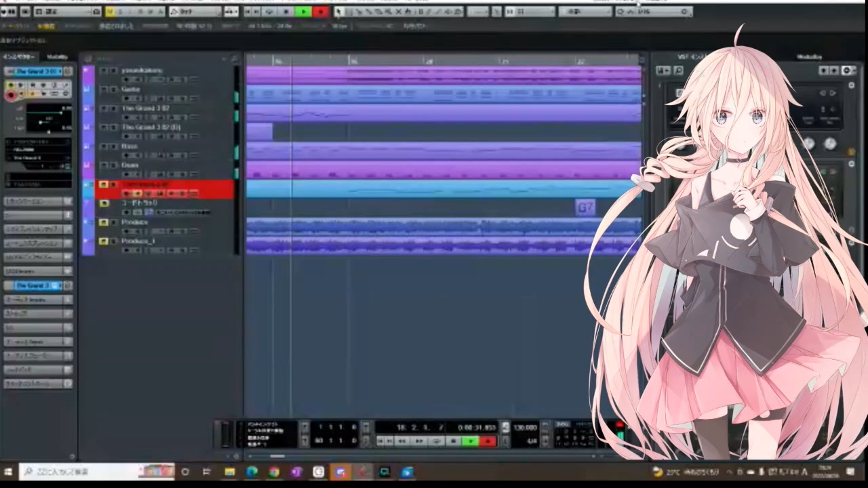Select the Bass track name

[x=130, y=146]
